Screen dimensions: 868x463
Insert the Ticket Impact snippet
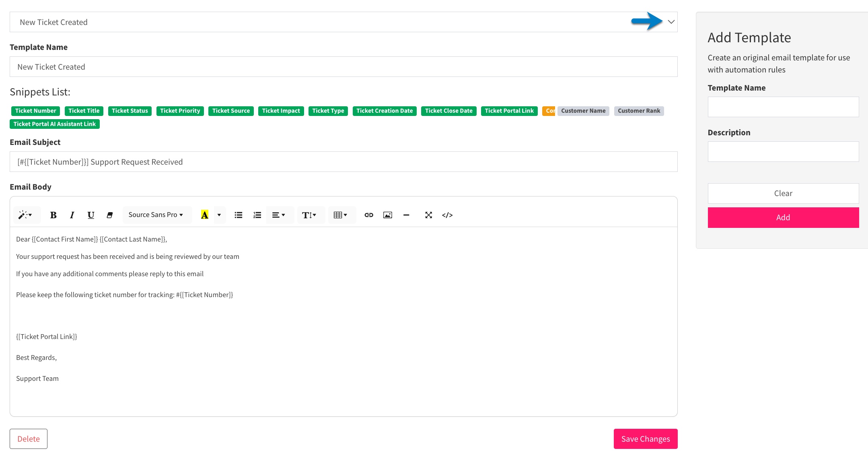point(281,111)
